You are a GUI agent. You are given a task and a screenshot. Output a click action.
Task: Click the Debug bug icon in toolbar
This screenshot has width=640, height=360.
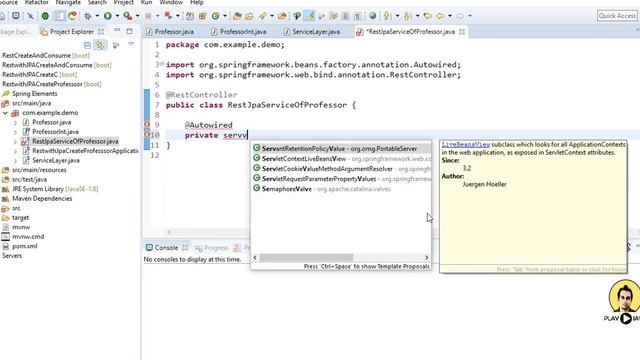(88, 16)
